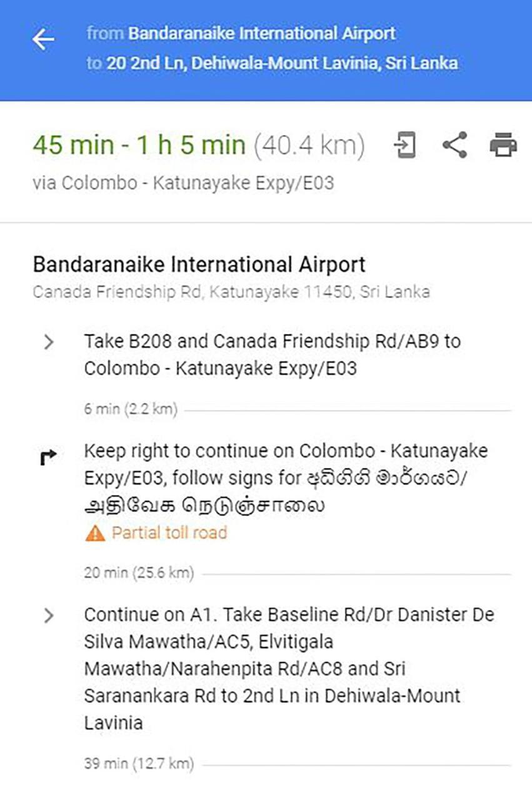Screen dimensions: 532x800
Task: Click via Colombo - Katunayake Expy/E03 text
Action: [x=183, y=183]
